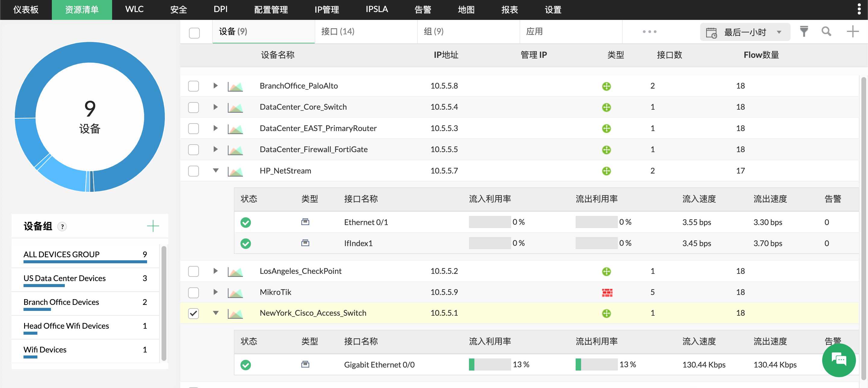Click green status check for Ethernet 0/1

click(246, 222)
